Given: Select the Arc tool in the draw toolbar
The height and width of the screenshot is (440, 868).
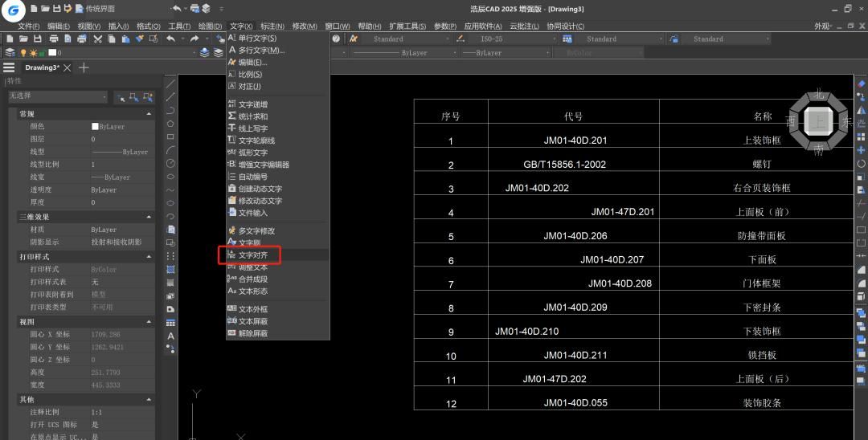Looking at the screenshot, I should 170,150.
